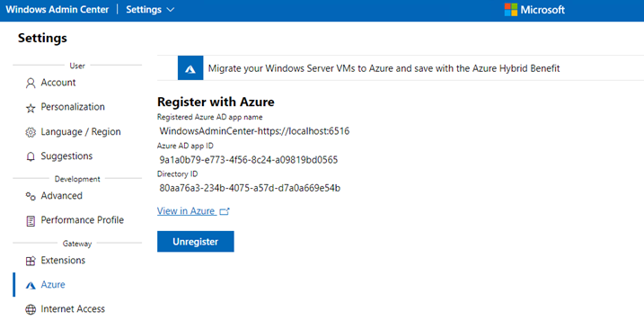644x329 pixels.
Task: Open the Suggestions settings
Action: pos(66,156)
